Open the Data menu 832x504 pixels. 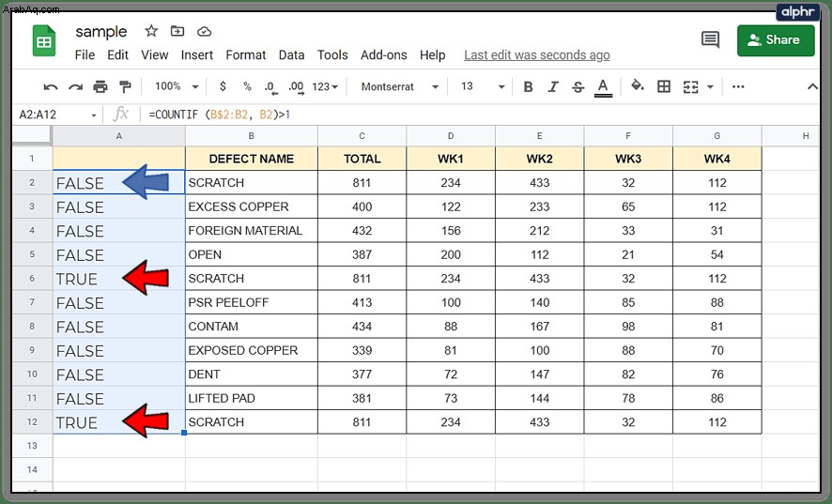click(291, 55)
